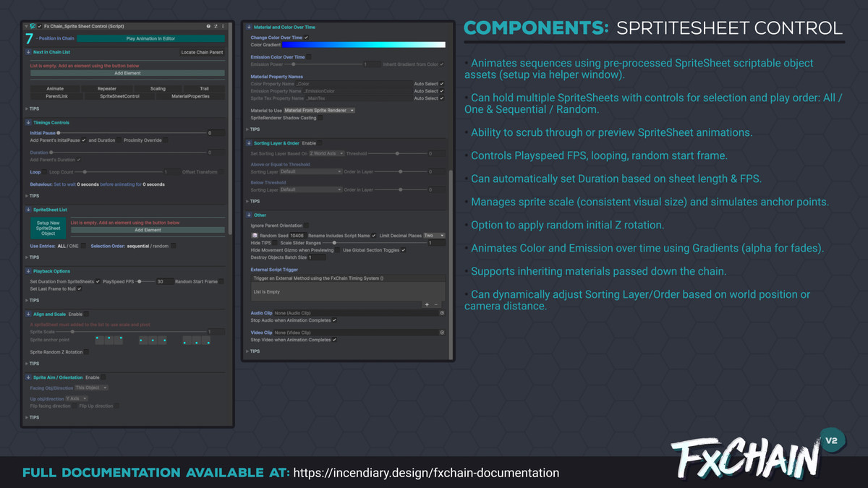Viewport: 868px width, 488px height.
Task: Collapse Material and Color Over Time arrow
Action: [x=249, y=27]
